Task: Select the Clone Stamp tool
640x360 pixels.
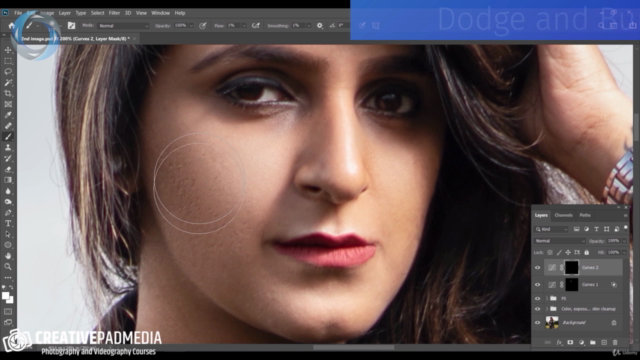Action: click(x=8, y=147)
